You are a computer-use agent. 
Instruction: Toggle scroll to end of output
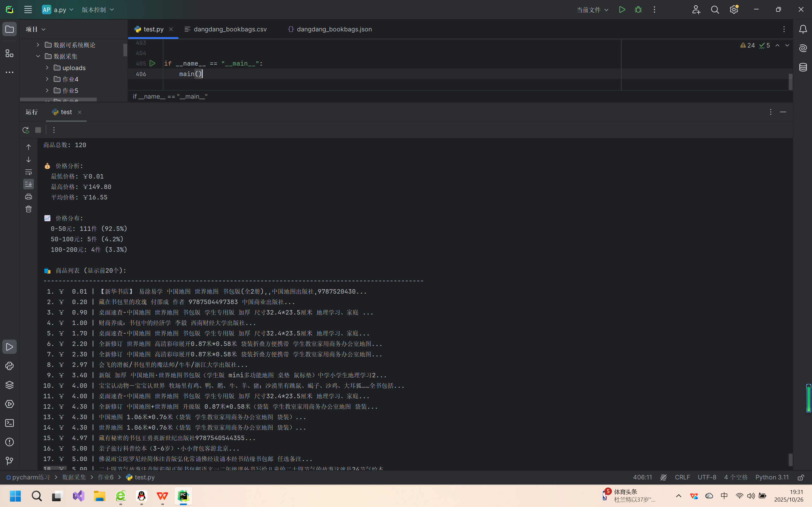[29, 184]
